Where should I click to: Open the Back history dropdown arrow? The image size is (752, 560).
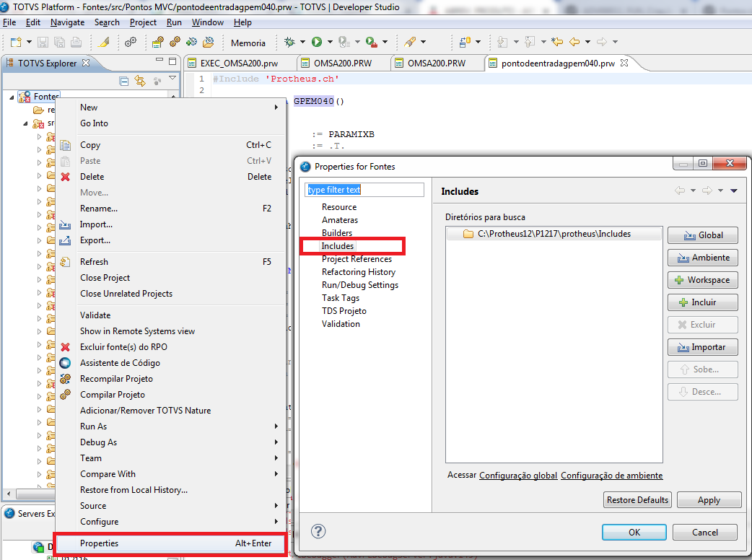(587, 42)
